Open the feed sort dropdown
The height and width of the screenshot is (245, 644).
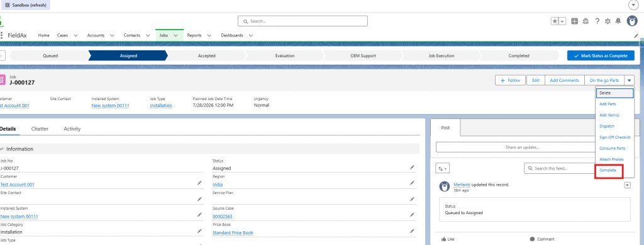click(x=443, y=169)
